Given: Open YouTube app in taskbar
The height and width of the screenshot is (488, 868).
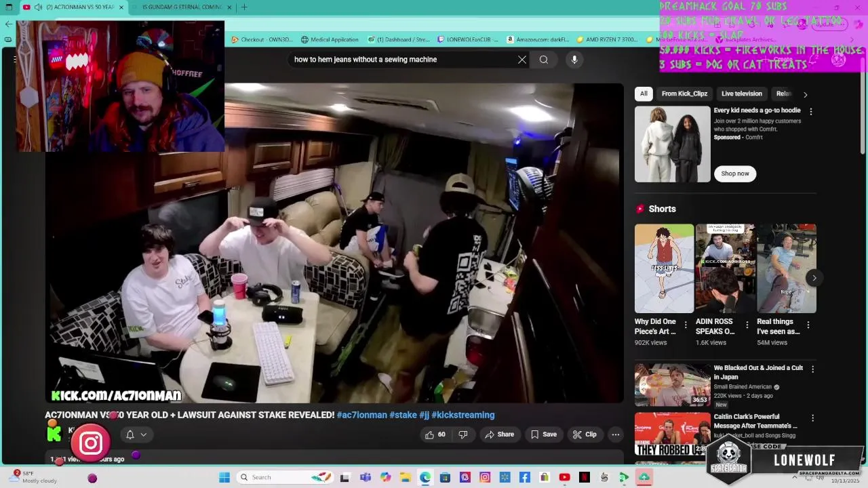Looking at the screenshot, I should click(x=564, y=477).
